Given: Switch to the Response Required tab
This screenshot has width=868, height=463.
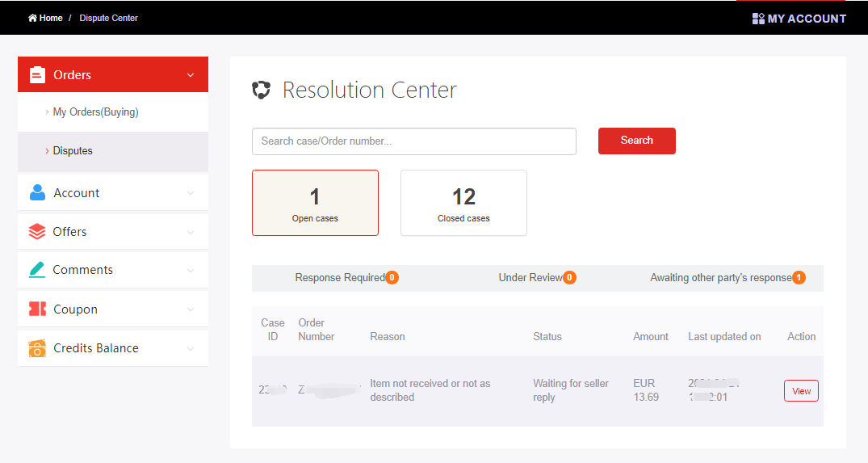Looking at the screenshot, I should pos(346,278).
